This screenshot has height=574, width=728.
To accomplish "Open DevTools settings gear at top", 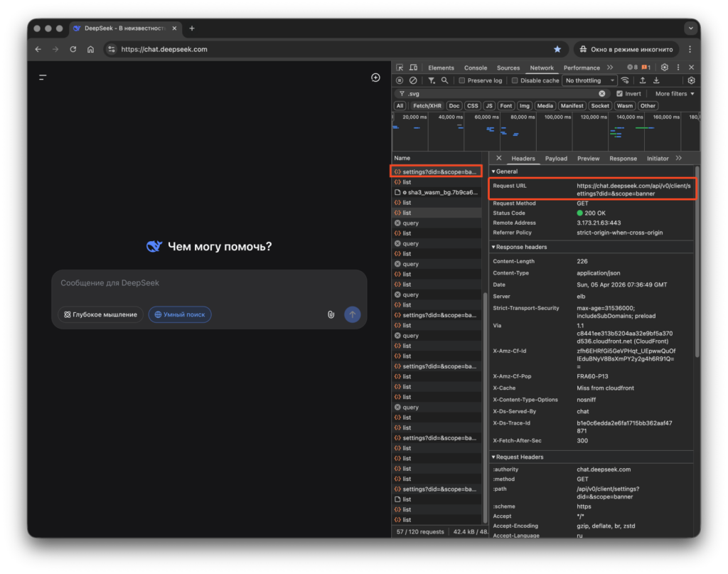I will point(665,68).
